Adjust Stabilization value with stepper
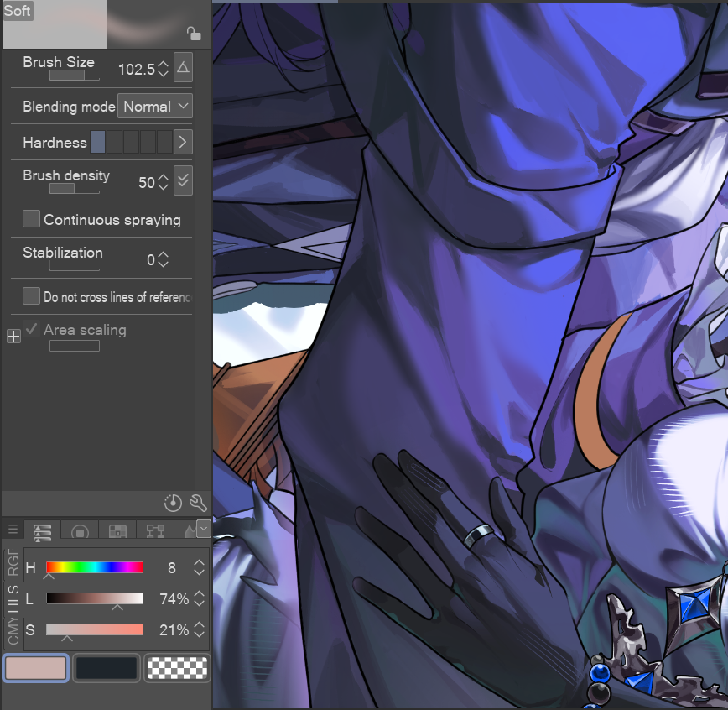 click(x=163, y=259)
